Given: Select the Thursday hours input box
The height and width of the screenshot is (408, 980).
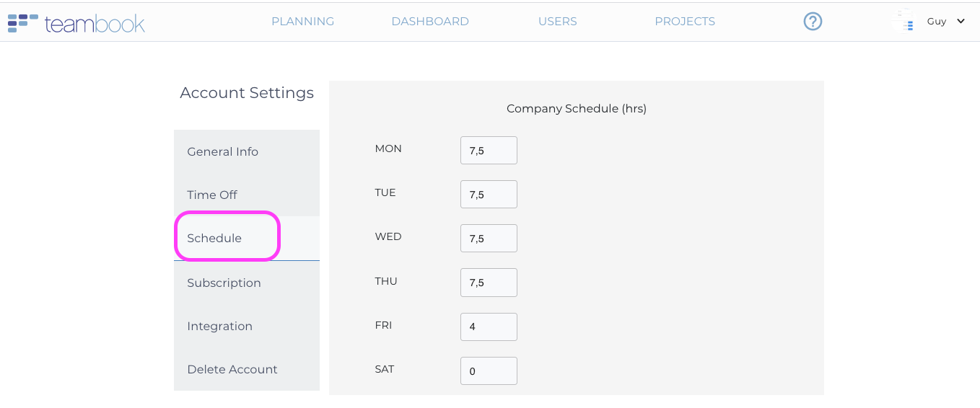Looking at the screenshot, I should pos(489,283).
